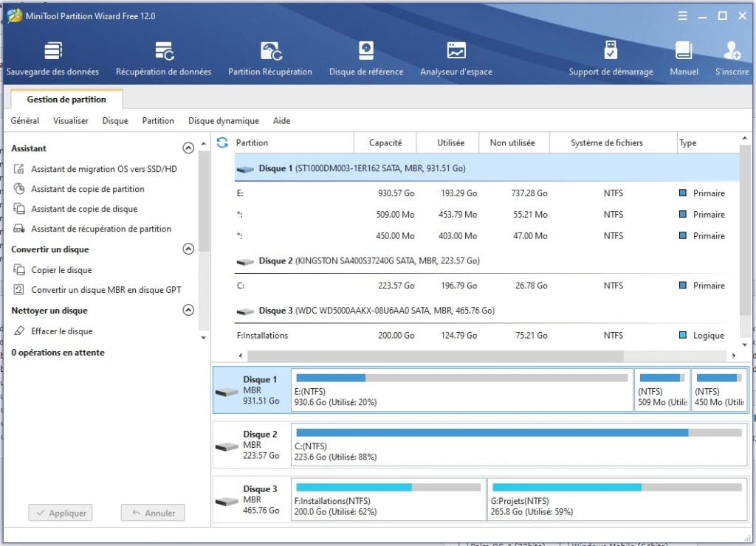Click the Type column header
Viewport: 756px width, 546px height.
coord(708,142)
